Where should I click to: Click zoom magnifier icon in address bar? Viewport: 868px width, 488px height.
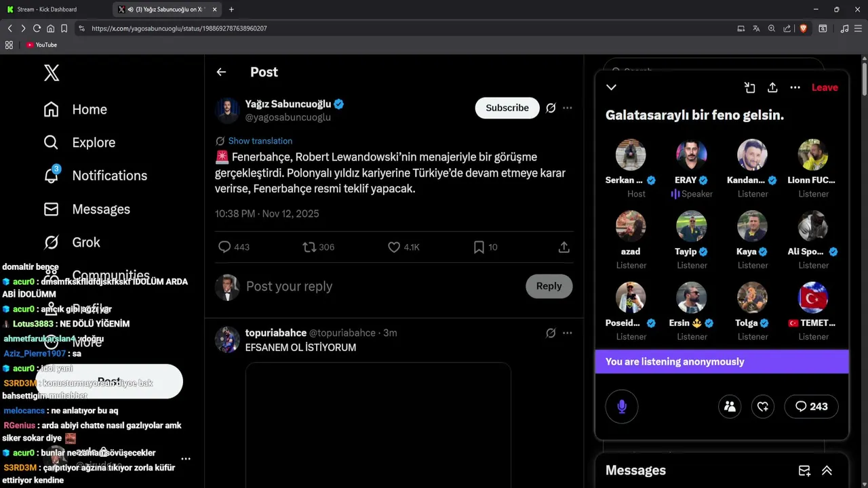pos(772,28)
